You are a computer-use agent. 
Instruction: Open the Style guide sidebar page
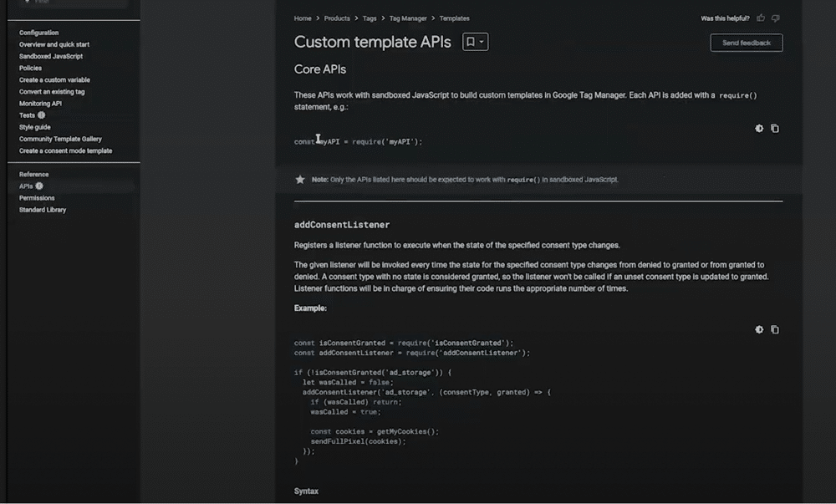[34, 127]
